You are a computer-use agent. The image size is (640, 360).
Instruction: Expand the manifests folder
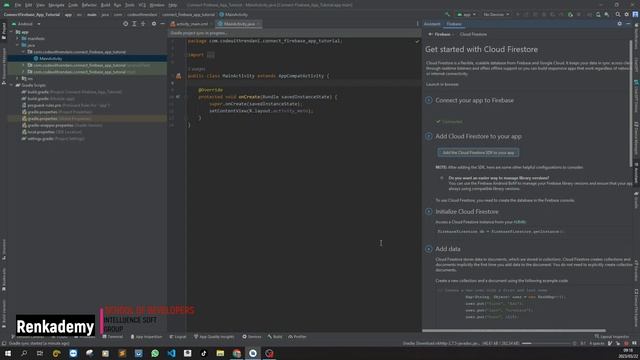point(18,38)
